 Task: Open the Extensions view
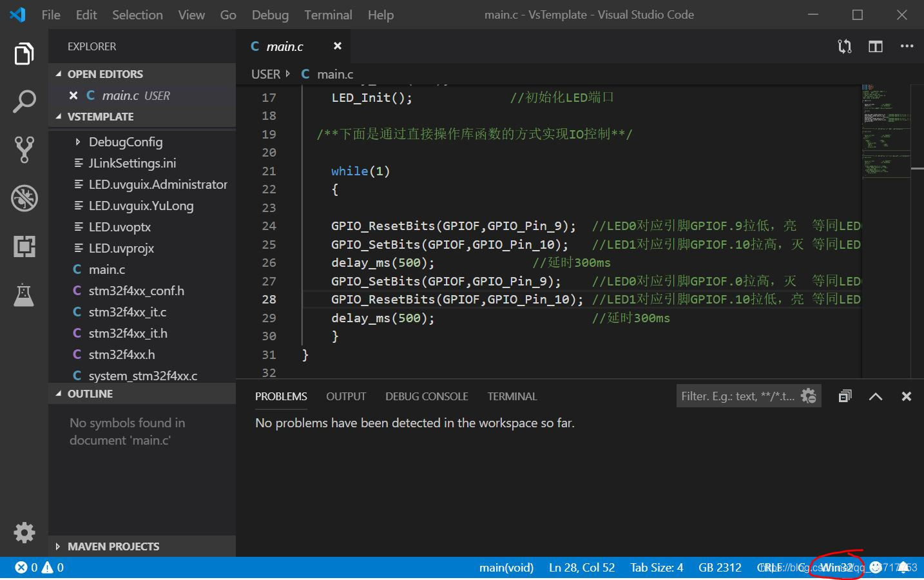tap(24, 246)
